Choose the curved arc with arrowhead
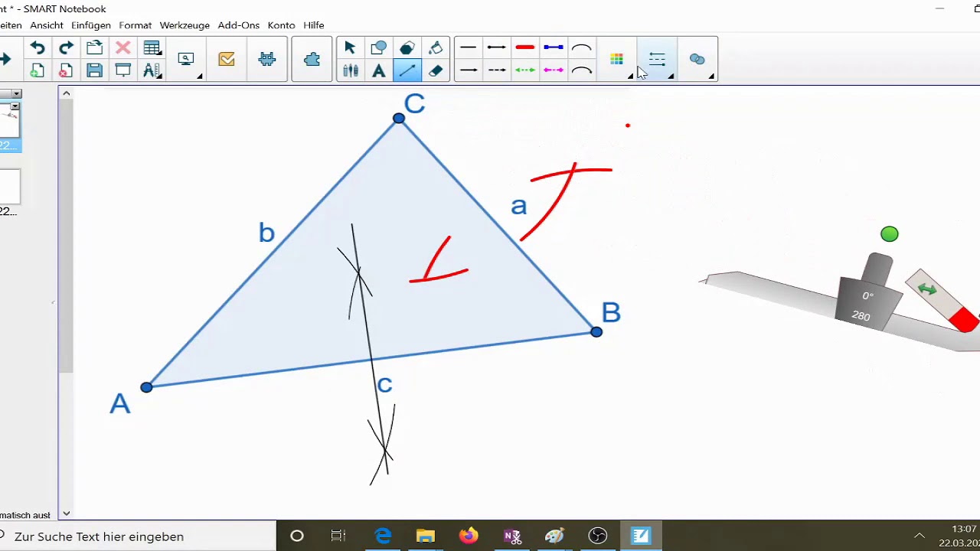This screenshot has height=551, width=980. pos(582,70)
